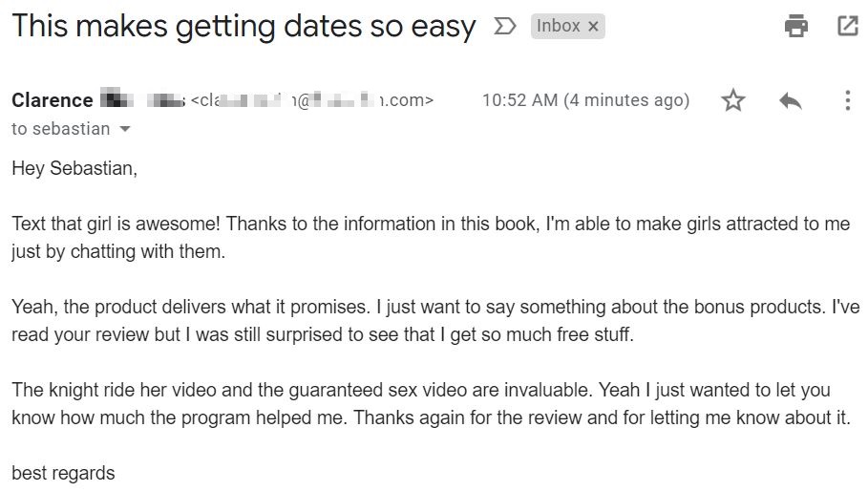Viewport: 868px width, 492px height.
Task: Click the 'best regards' closing line
Action: tap(63, 473)
